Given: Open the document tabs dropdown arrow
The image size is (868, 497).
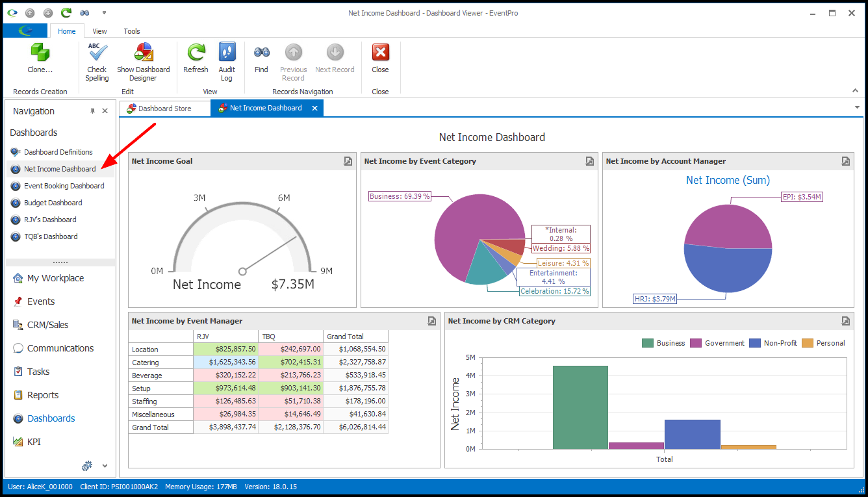Looking at the screenshot, I should [857, 107].
